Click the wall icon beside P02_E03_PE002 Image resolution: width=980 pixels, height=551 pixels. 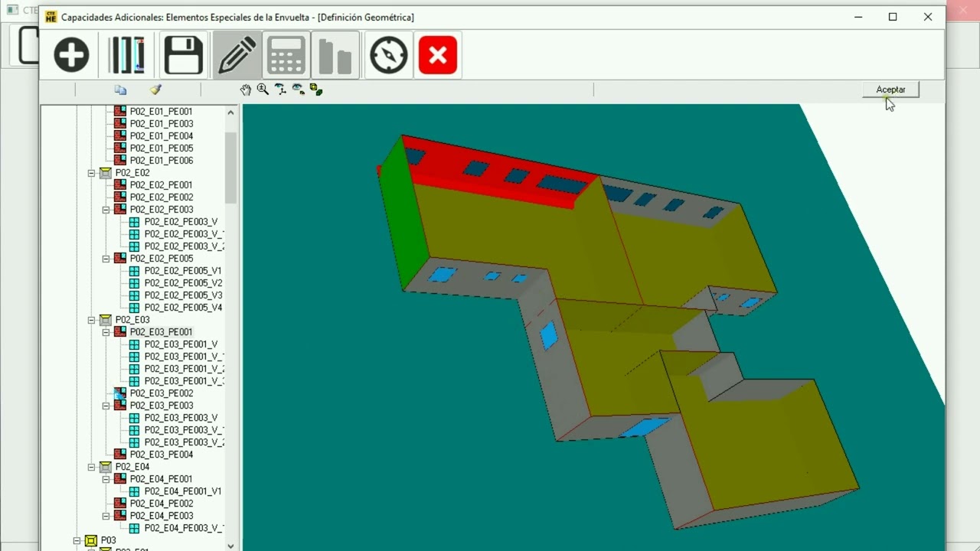tap(120, 393)
